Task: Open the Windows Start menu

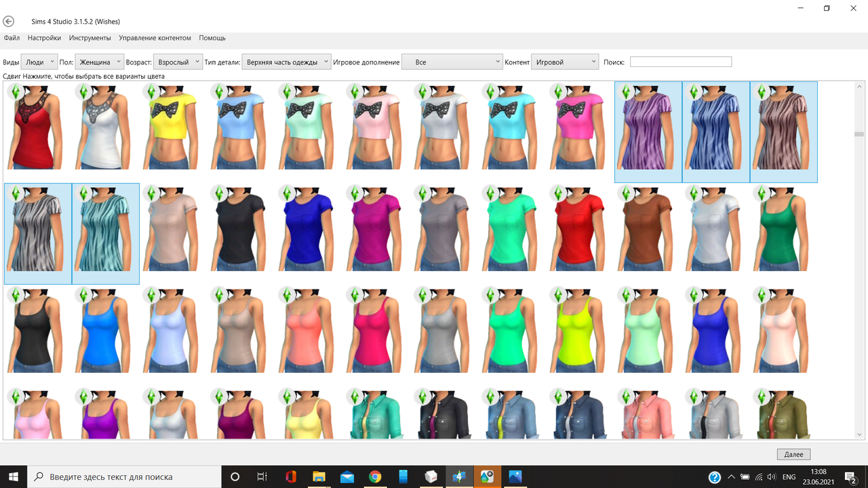Action: 14,476
